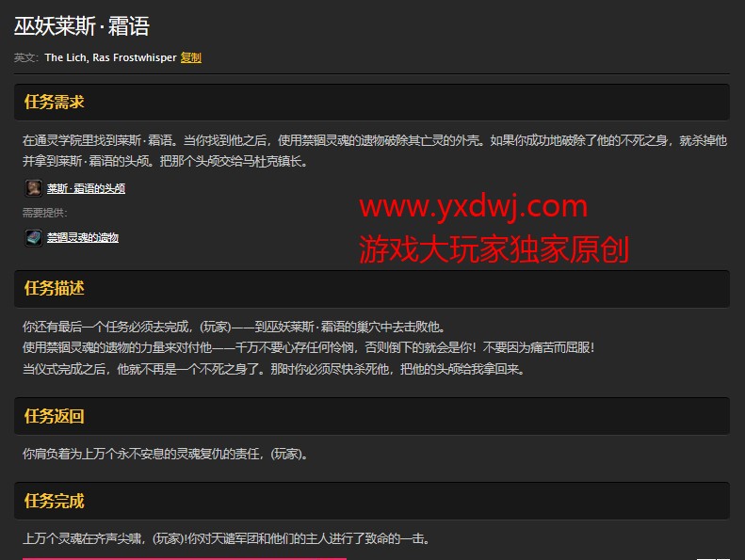745x560 pixels.
Task: Click the completion text starting 上万个灵魂在齐声尖啸
Action: pyautogui.click(x=226, y=538)
